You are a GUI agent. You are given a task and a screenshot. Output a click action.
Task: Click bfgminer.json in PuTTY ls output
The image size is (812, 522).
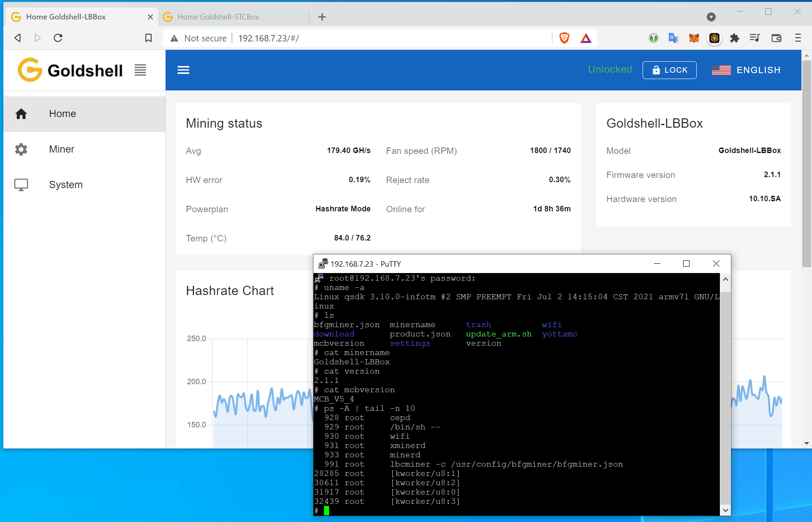[x=346, y=325]
